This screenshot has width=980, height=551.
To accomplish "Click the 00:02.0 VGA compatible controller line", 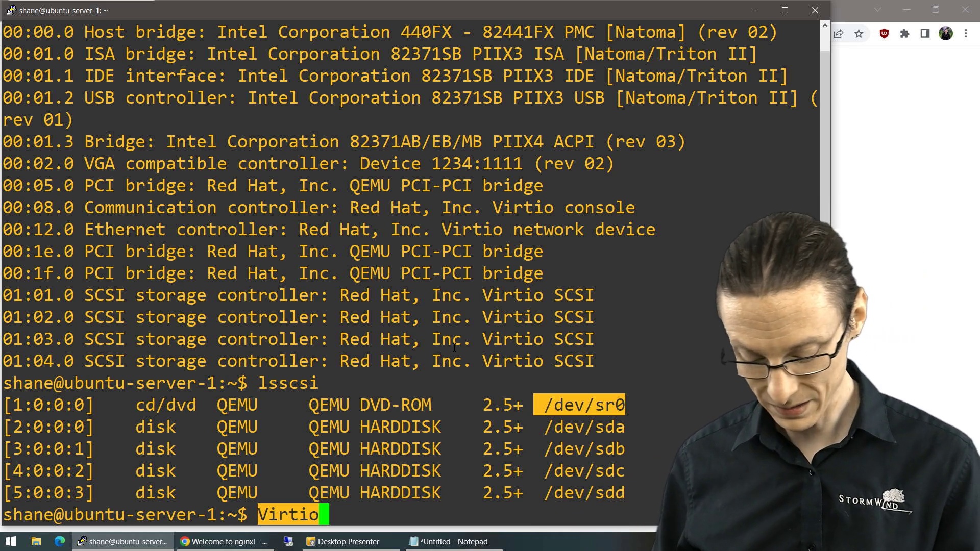I will pyautogui.click(x=309, y=163).
